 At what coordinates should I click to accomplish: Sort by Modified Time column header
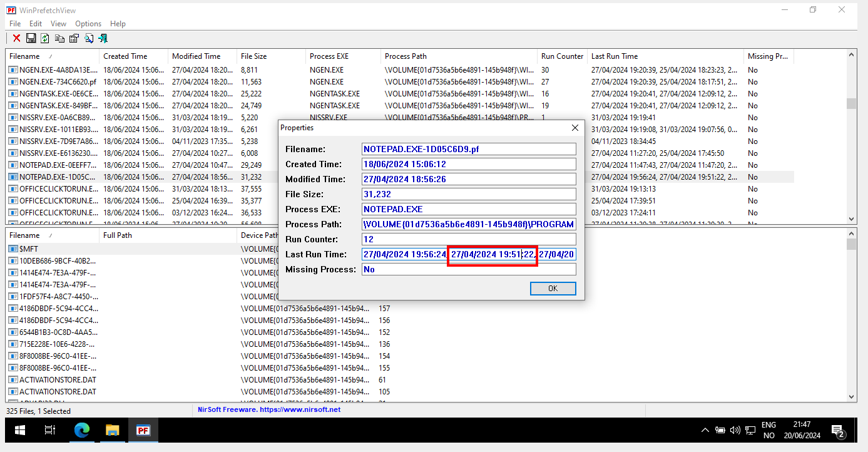(x=203, y=56)
